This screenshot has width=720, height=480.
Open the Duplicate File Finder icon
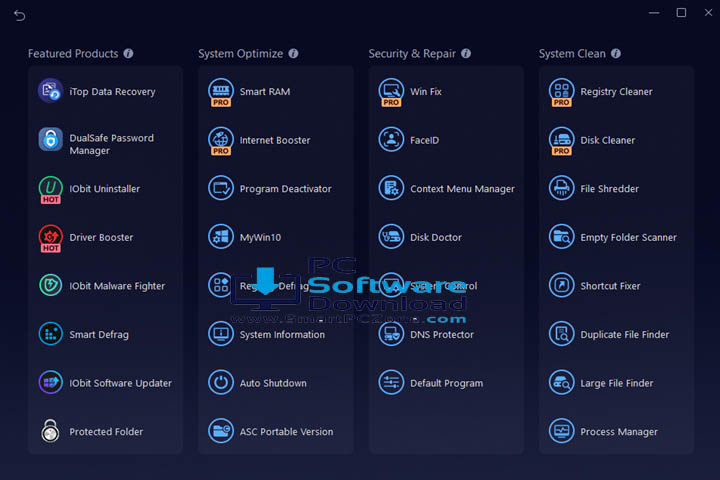click(x=562, y=334)
